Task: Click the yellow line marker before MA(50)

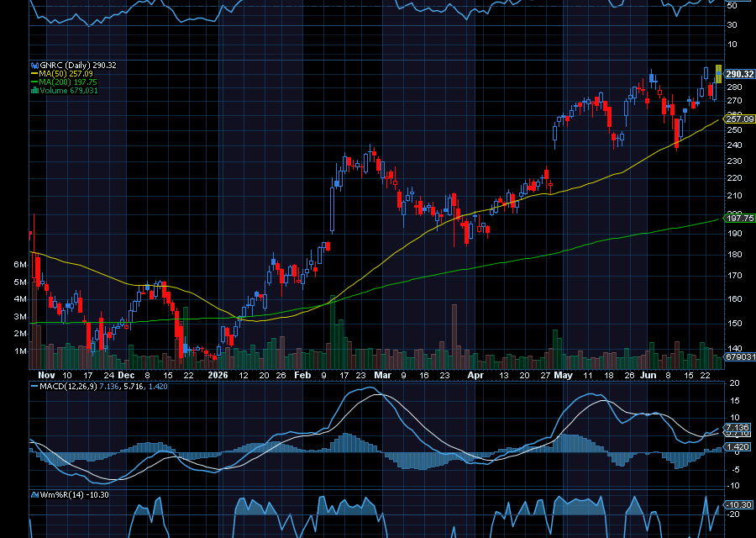Action: pos(34,74)
